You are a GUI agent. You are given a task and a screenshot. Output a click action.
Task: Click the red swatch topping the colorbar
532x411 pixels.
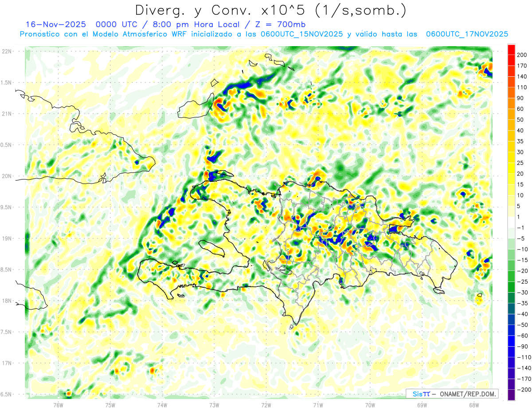511,50
